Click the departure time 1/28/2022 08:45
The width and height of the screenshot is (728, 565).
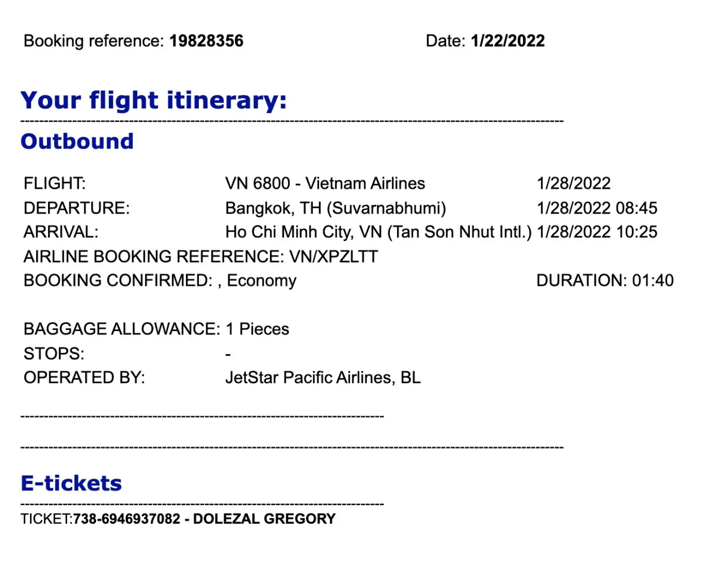[597, 208]
